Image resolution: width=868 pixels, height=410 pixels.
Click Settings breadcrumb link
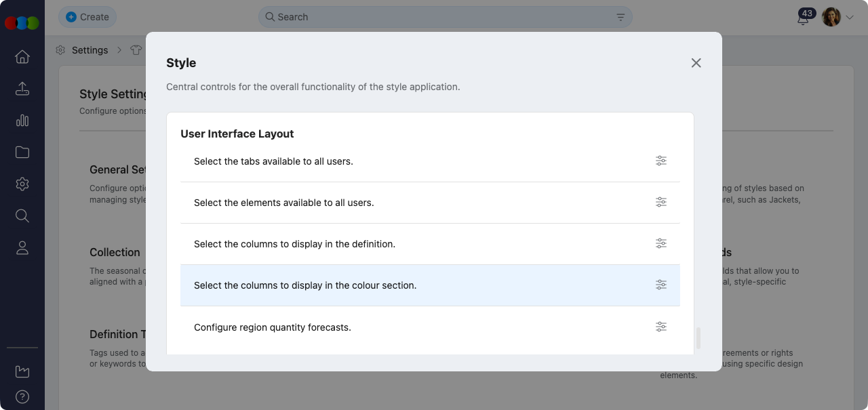pos(90,50)
